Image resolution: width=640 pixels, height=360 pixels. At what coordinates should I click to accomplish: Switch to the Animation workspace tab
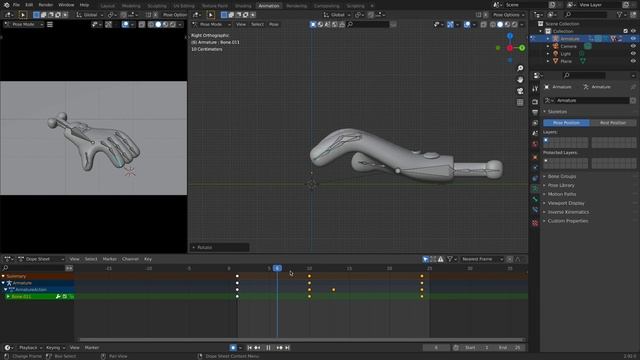pos(269,6)
